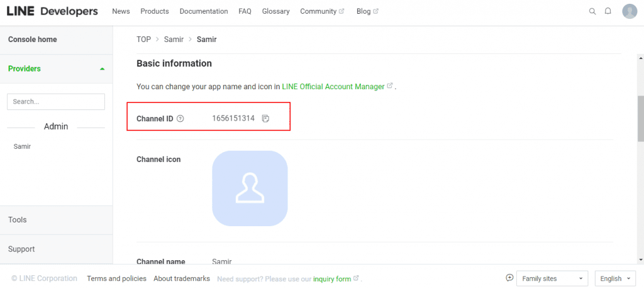Click the page scrollbar down arrow
Viewport: 644px width, 289px height.
(x=640, y=259)
